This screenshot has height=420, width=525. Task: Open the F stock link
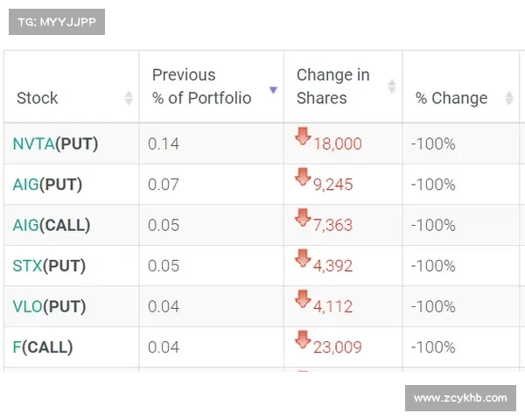17,347
